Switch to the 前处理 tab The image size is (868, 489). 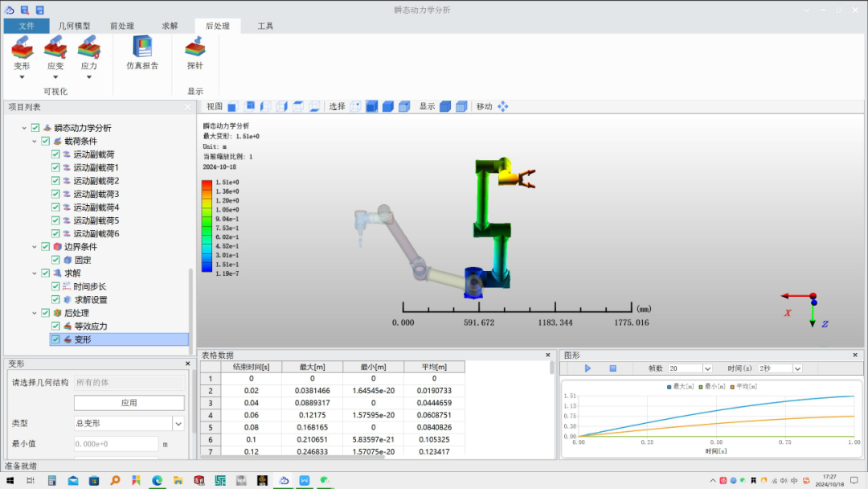click(122, 26)
